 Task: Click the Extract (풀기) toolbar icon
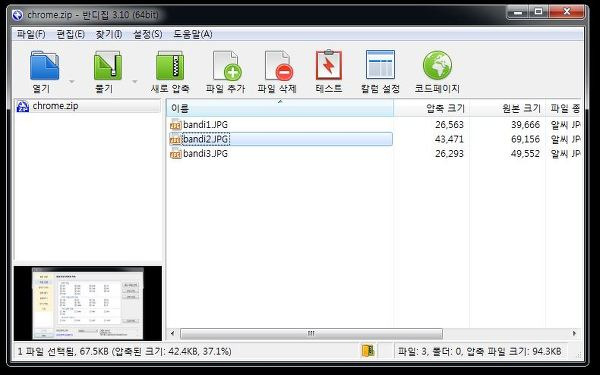(108, 65)
